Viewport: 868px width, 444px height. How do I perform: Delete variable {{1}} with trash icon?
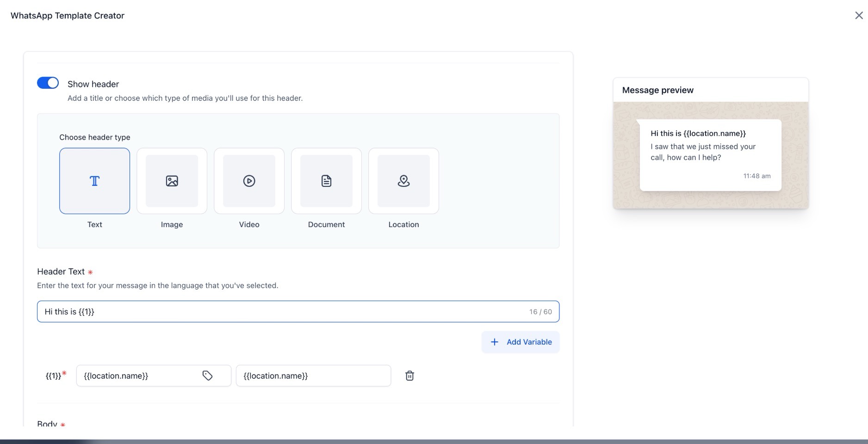(x=409, y=376)
